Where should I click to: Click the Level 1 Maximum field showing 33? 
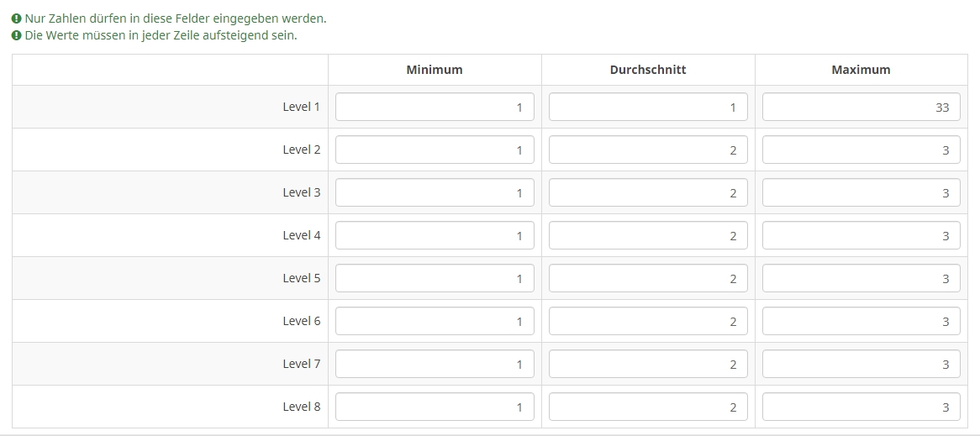tap(861, 107)
